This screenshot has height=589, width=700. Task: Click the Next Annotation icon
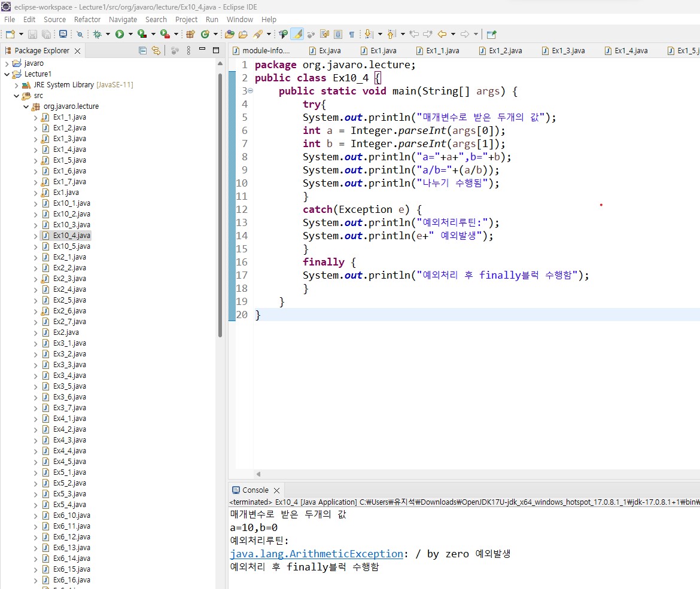369,34
